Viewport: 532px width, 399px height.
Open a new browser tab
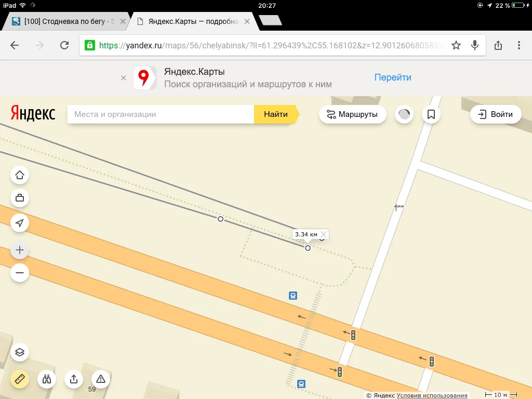pyautogui.click(x=270, y=20)
